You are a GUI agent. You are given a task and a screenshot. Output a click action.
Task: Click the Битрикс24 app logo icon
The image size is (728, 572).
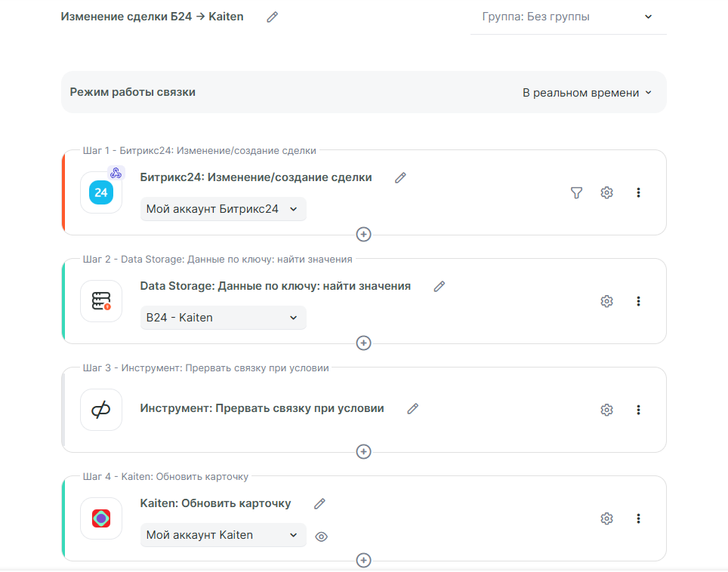click(100, 192)
